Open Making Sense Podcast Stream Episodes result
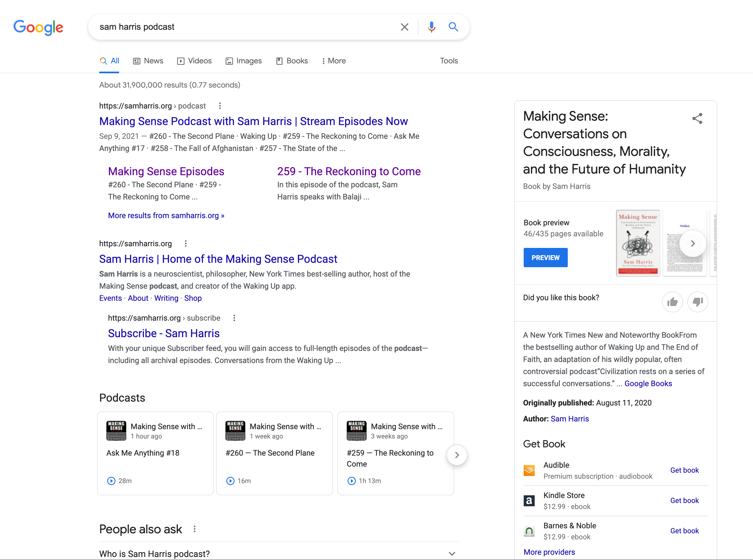The width and height of the screenshot is (753, 560). click(x=253, y=121)
